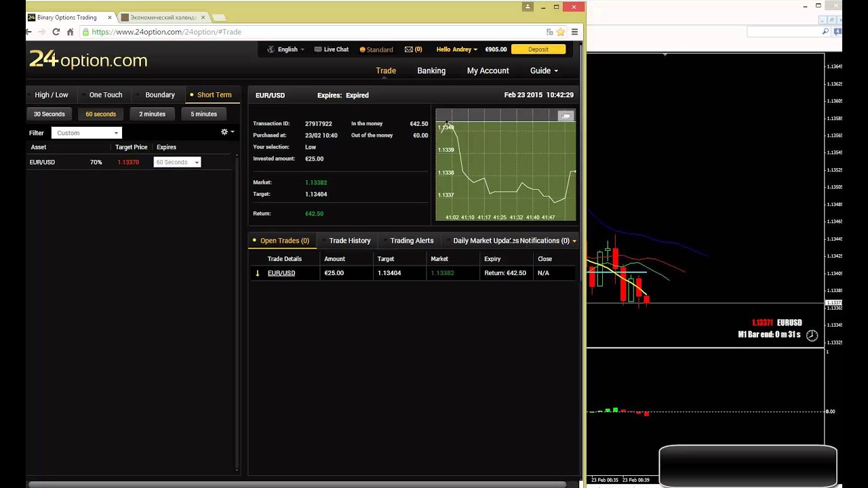Viewport: 868px width, 488px height.
Task: Open the Chrome hamburger menu
Action: pyautogui.click(x=574, y=32)
